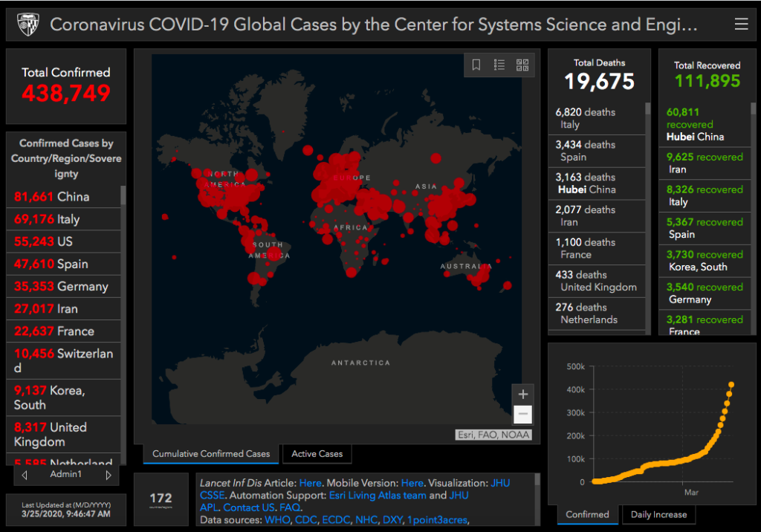Zoom out on the map
The height and width of the screenshot is (532, 761).
(x=522, y=414)
